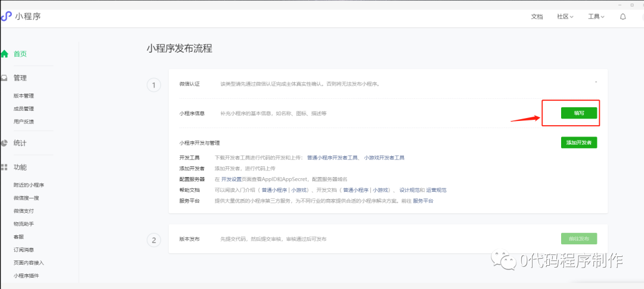This screenshot has height=289, width=644.
Task: Click the grid icon beside 功能
Action: pos(4,167)
